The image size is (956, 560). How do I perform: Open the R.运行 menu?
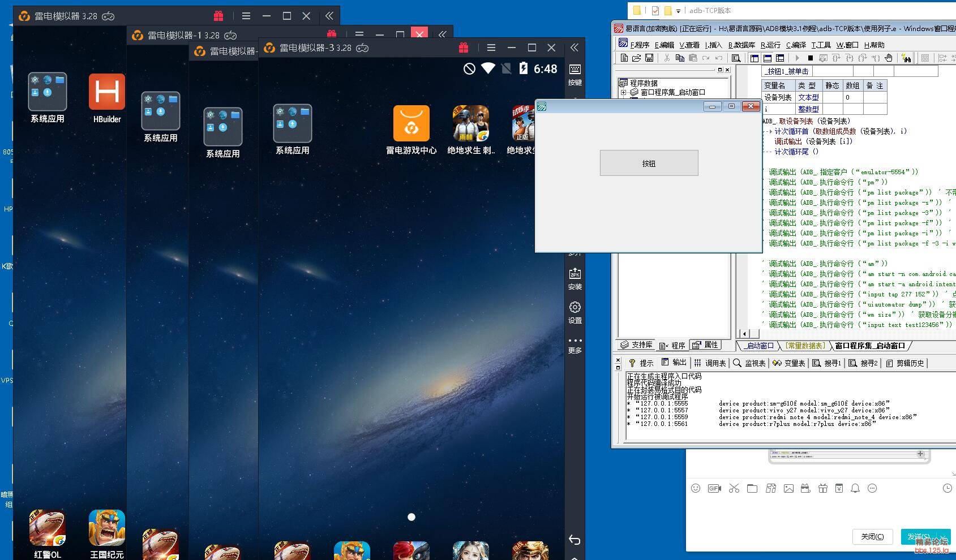pos(770,45)
